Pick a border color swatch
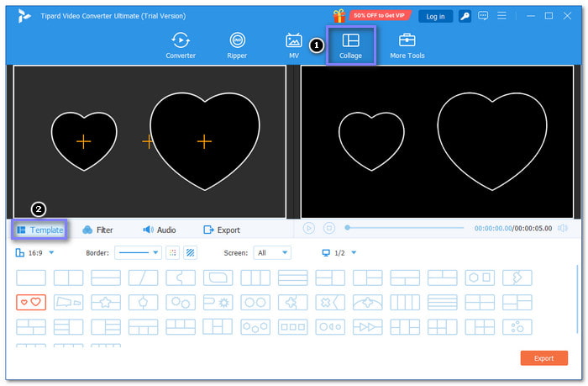 click(x=172, y=252)
